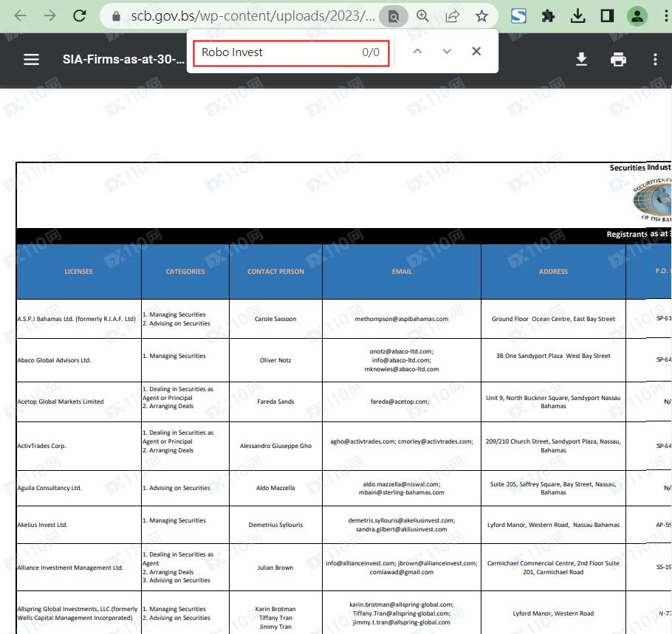The height and width of the screenshot is (634, 672).
Task: Download the PDF file
Action: click(582, 60)
